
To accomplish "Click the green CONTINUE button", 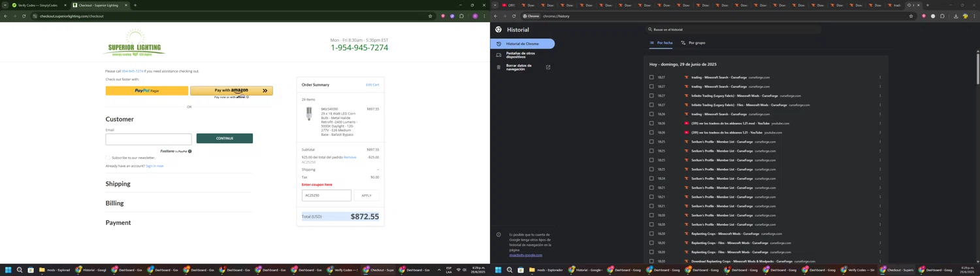I will tap(225, 138).
